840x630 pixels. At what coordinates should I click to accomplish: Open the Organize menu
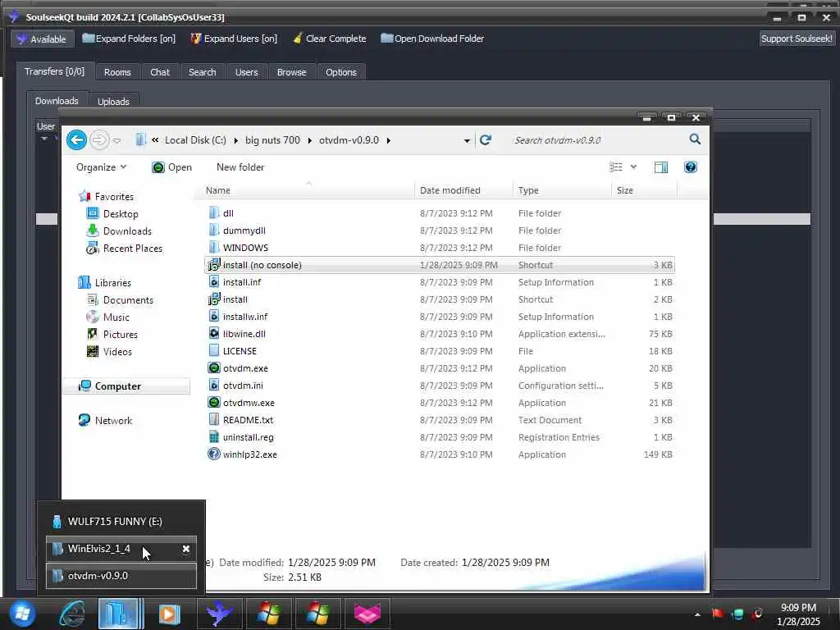click(101, 167)
